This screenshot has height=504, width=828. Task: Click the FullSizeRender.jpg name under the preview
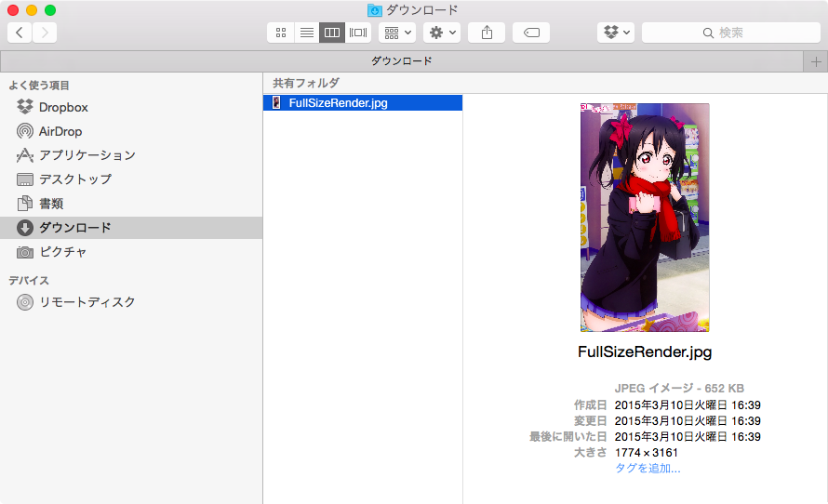(645, 352)
